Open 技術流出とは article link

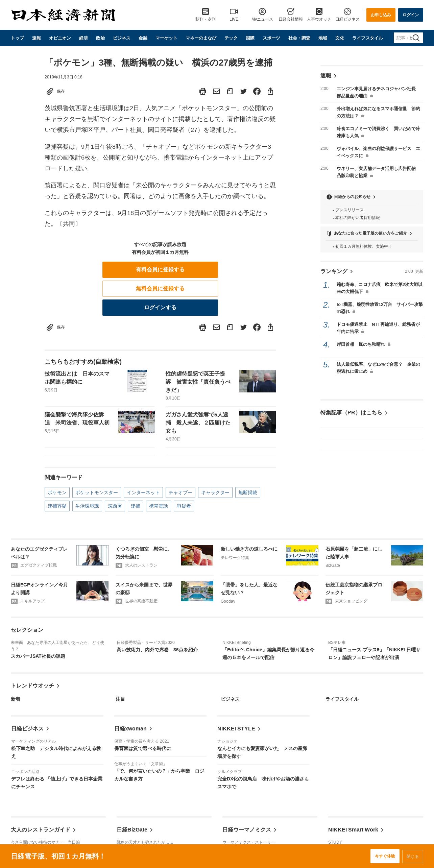click(x=77, y=378)
